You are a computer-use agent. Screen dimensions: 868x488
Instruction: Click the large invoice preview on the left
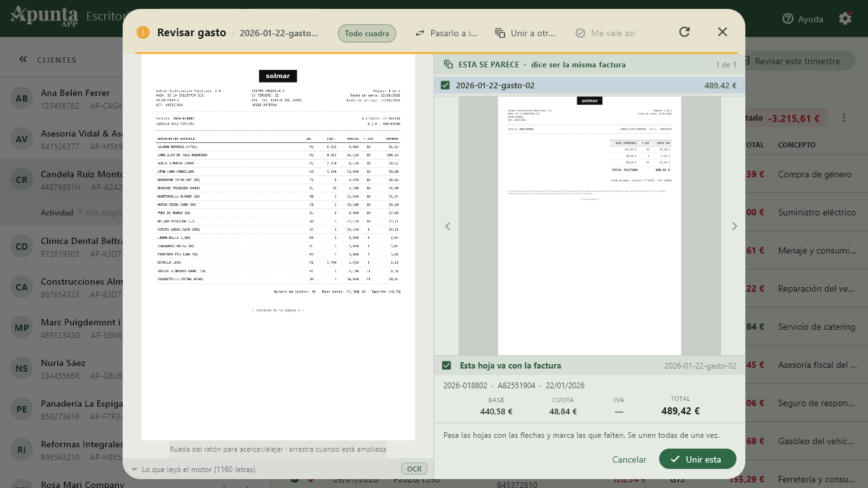coord(278,248)
